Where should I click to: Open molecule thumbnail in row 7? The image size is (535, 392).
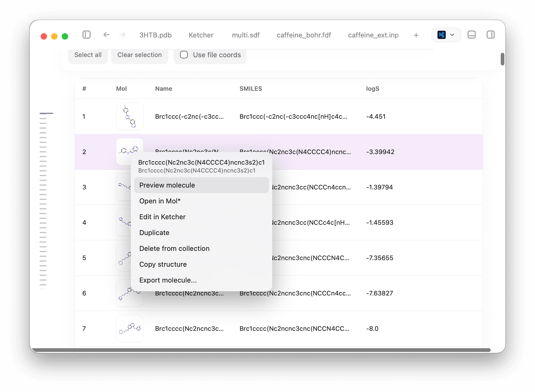130,328
